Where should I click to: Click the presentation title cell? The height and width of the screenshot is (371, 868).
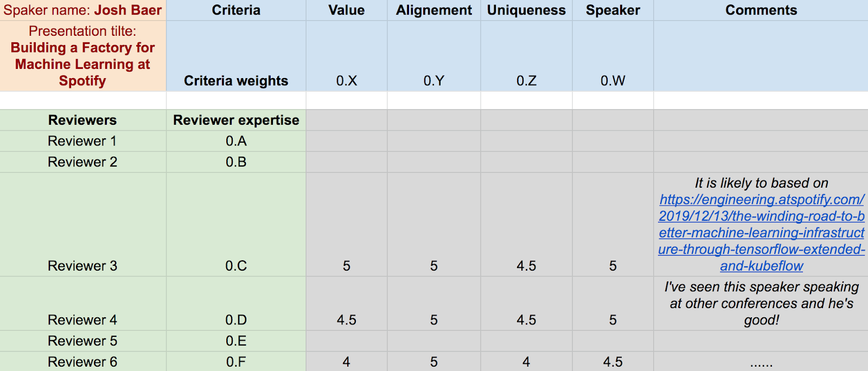(82, 56)
